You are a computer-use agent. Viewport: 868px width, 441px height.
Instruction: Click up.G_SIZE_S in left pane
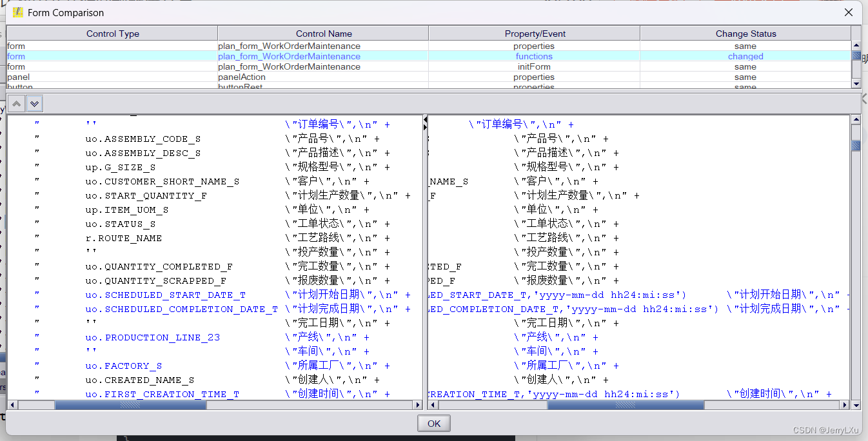coord(121,168)
